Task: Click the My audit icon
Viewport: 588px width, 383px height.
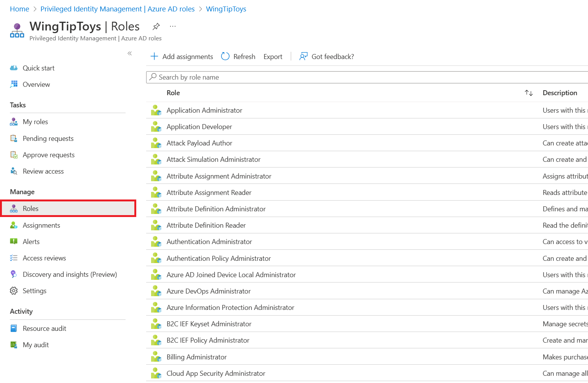Action: coord(14,345)
